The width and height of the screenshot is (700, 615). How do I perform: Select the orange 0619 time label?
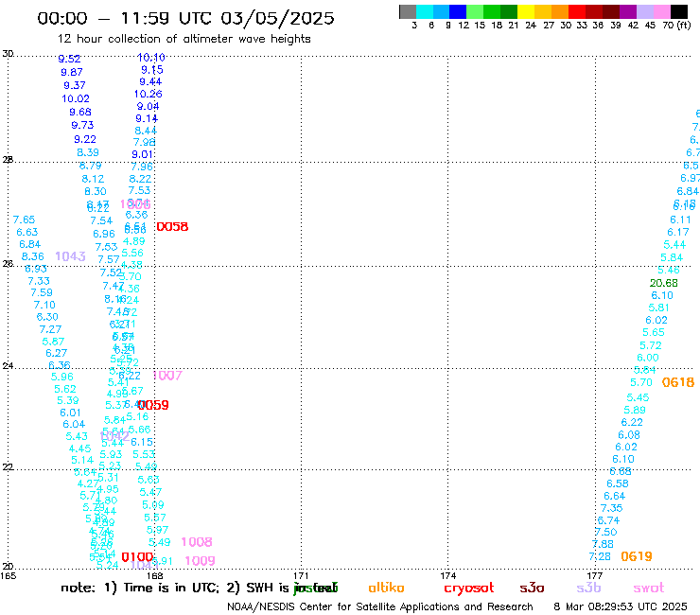pyautogui.click(x=637, y=556)
